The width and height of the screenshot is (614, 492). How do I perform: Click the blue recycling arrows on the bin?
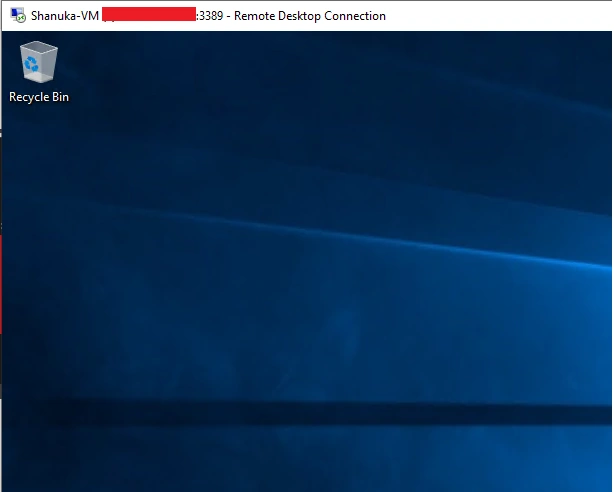pos(31,64)
